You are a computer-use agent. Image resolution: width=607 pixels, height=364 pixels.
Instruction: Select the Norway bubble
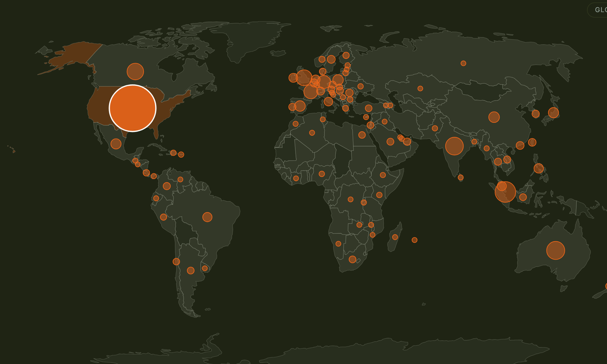tap(322, 59)
